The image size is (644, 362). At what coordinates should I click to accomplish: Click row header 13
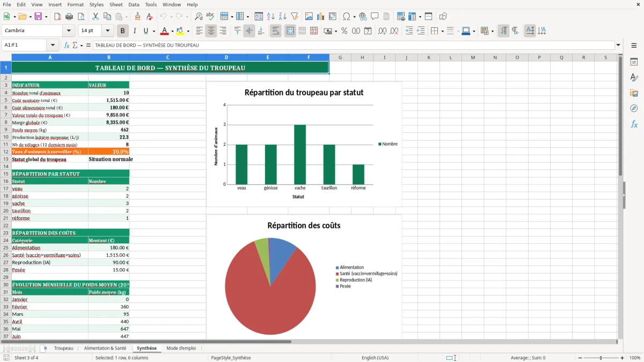6,159
